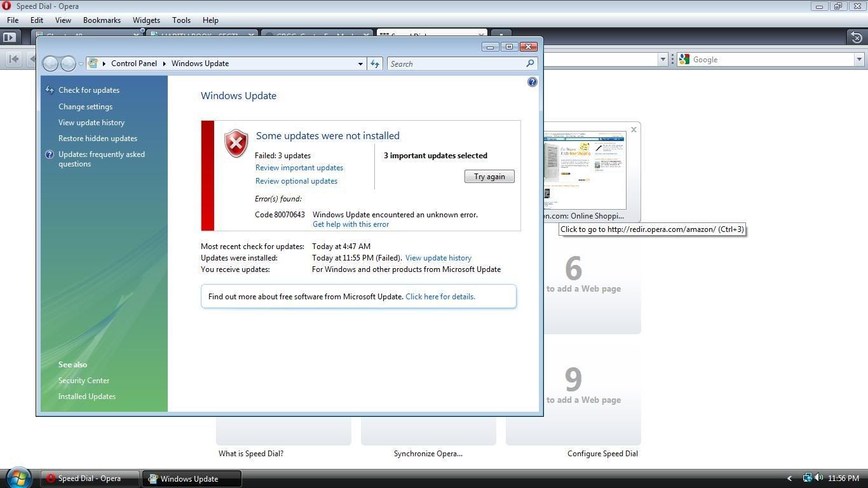Open Updates: frequently asked questions

pos(102,159)
